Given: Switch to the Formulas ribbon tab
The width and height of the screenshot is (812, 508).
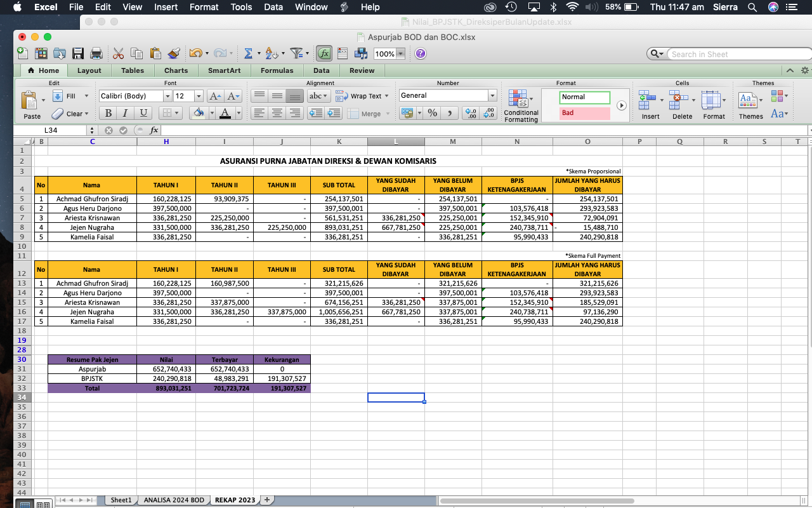Looking at the screenshot, I should (277, 70).
